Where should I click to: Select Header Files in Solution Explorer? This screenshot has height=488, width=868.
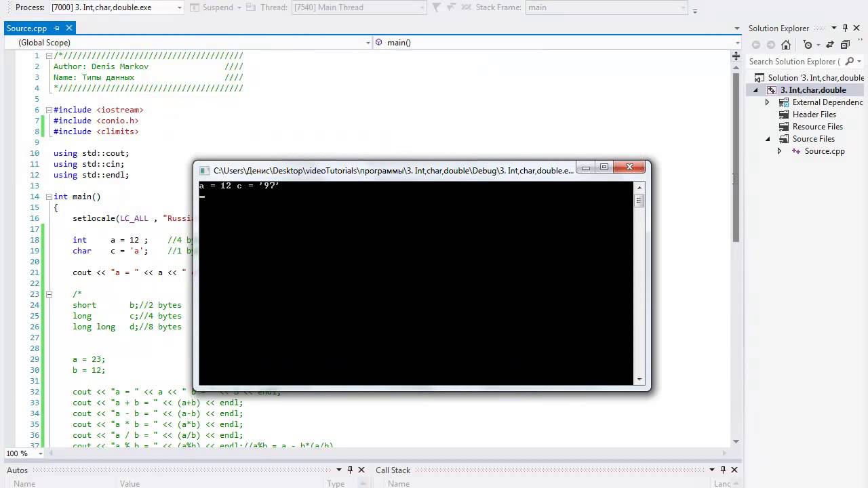(814, 115)
